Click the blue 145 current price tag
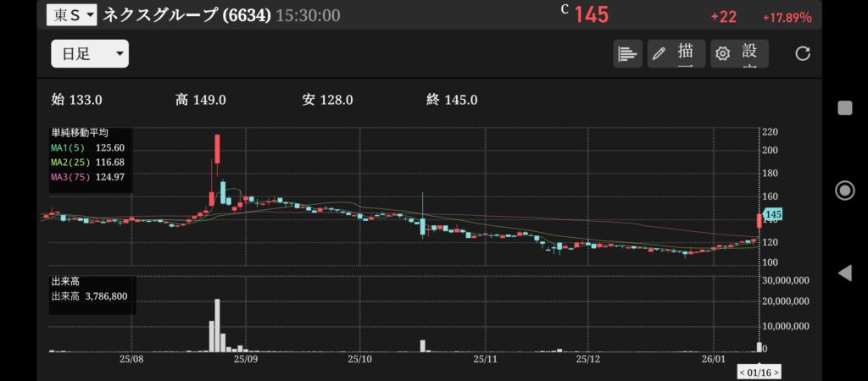 pos(771,215)
